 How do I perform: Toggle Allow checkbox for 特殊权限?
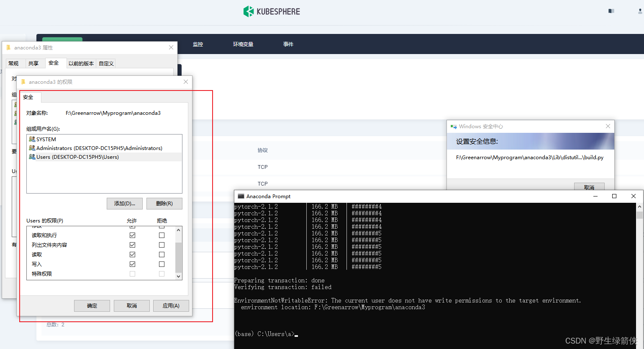pos(132,274)
